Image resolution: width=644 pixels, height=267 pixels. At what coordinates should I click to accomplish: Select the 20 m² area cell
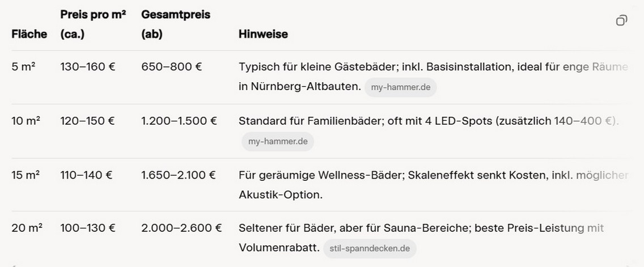tap(27, 228)
